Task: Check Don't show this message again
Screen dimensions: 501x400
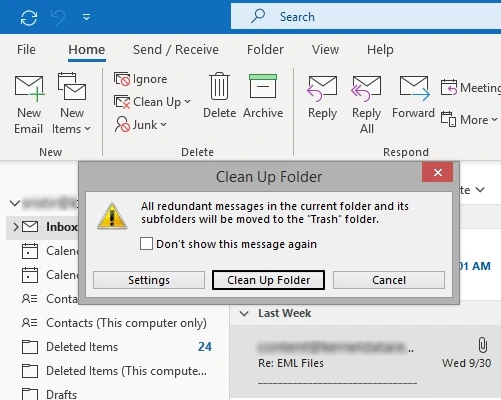Action: tap(146, 244)
